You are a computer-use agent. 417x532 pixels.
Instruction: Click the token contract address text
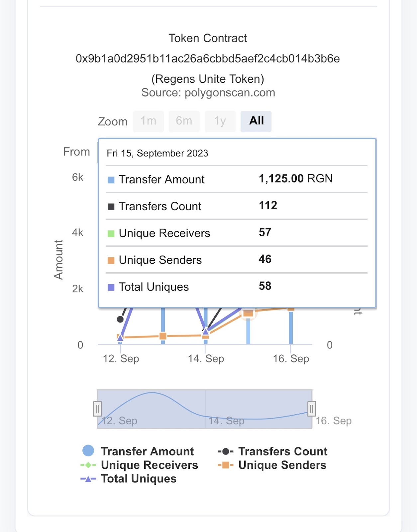(x=208, y=59)
